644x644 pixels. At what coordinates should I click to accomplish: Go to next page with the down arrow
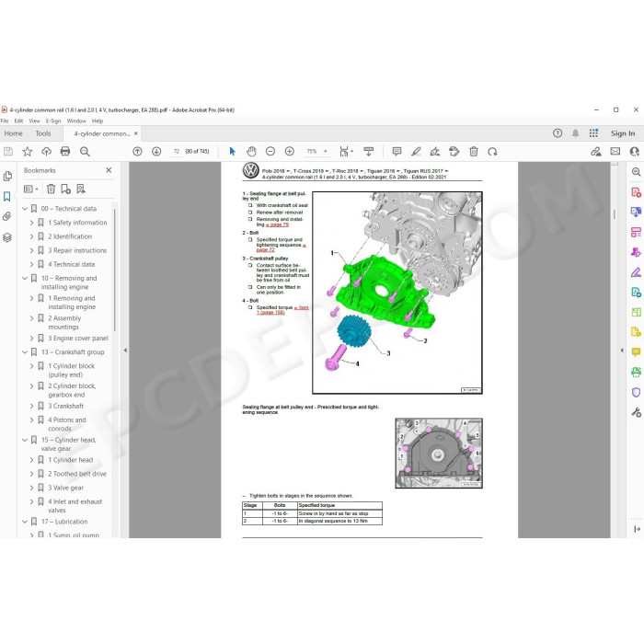pos(156,152)
